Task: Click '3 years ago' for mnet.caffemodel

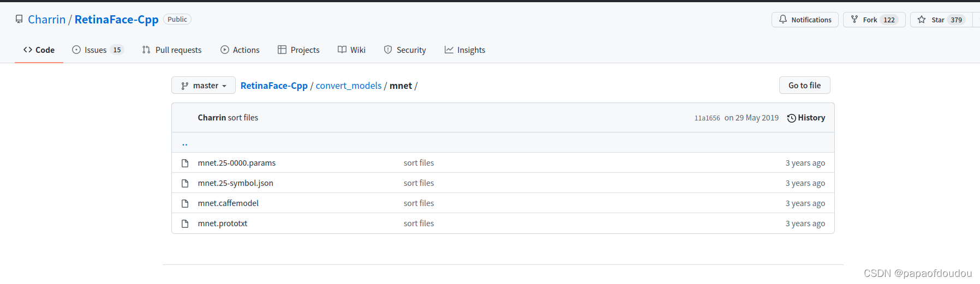Action: click(805, 203)
